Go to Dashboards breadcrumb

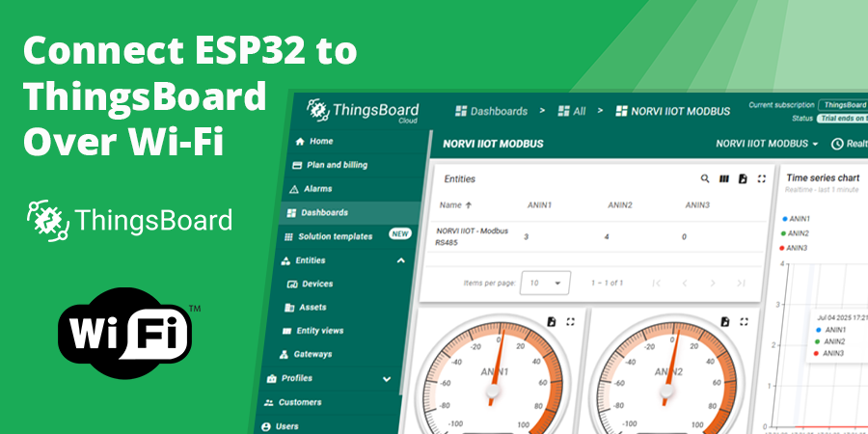tap(491, 111)
